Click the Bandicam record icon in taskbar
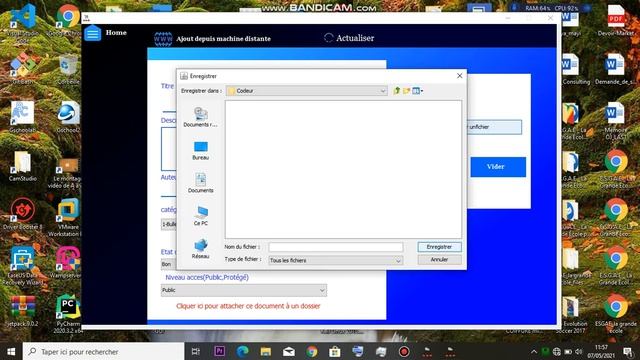This screenshot has width=640, height=360. (x=404, y=351)
